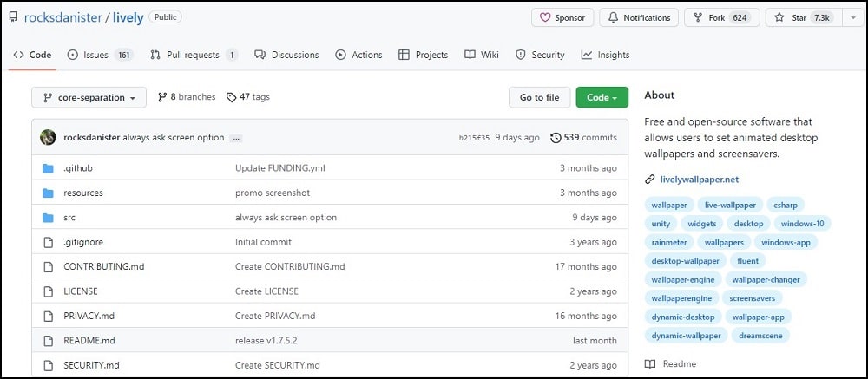The image size is (868, 379).
Task: Click the repository book icon beside rocksdanister
Action: point(13,17)
